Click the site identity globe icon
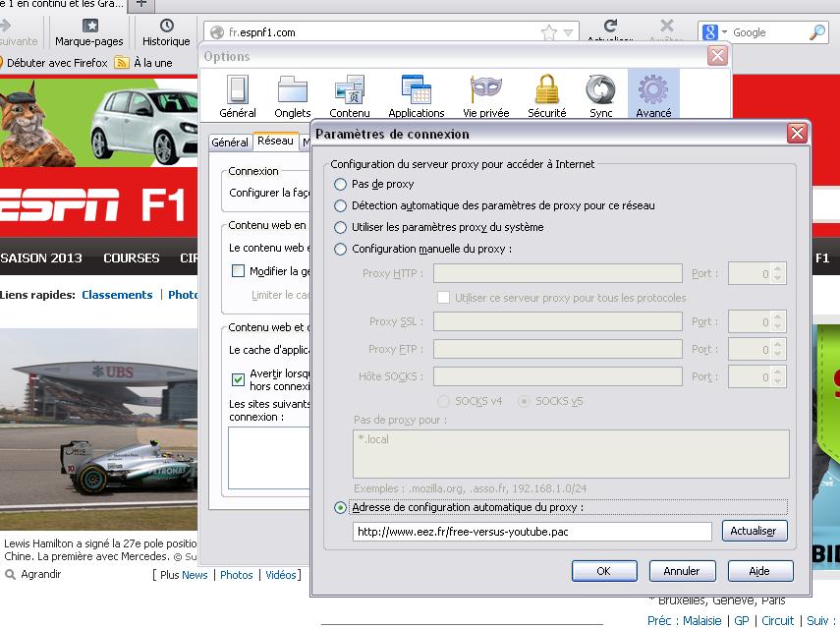The height and width of the screenshot is (628, 840). click(x=217, y=32)
